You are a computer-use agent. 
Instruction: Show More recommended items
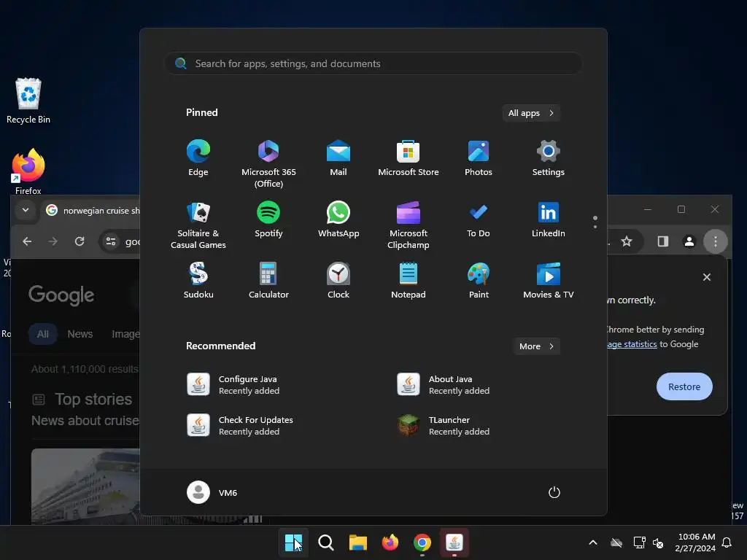536,346
